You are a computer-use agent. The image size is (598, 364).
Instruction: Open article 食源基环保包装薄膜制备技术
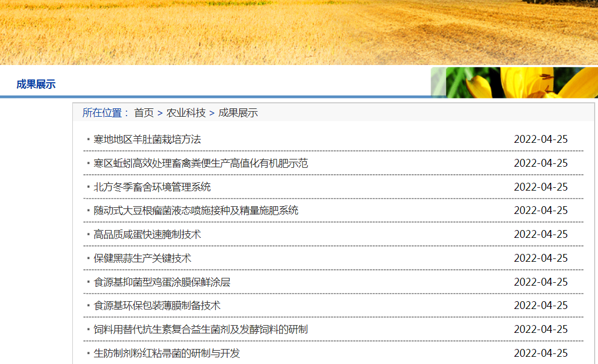tap(157, 306)
